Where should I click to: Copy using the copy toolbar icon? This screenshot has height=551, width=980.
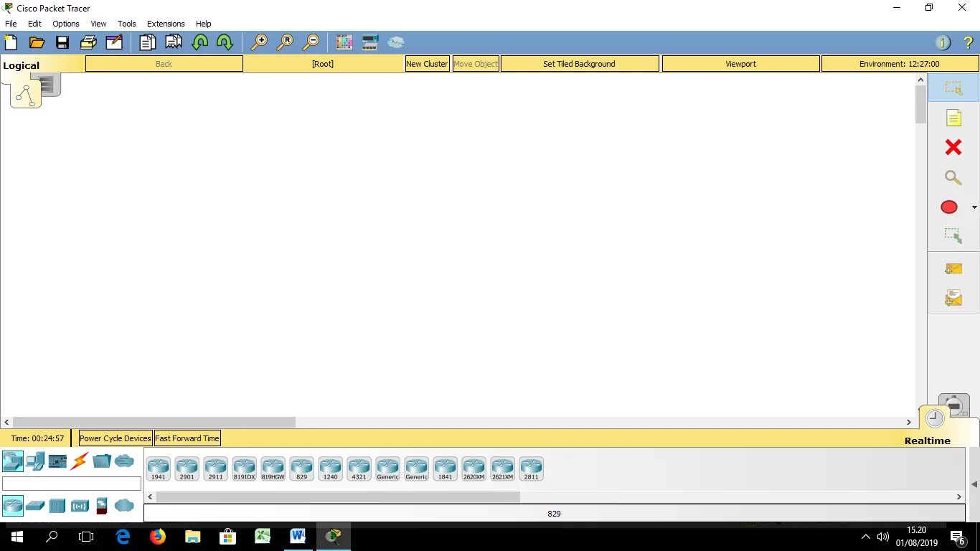coord(147,42)
